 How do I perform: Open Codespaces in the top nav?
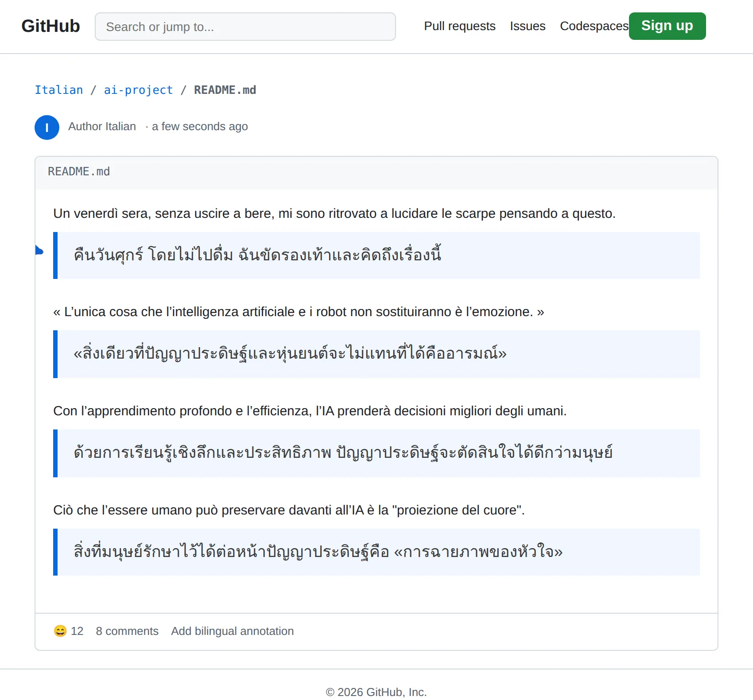pos(594,26)
